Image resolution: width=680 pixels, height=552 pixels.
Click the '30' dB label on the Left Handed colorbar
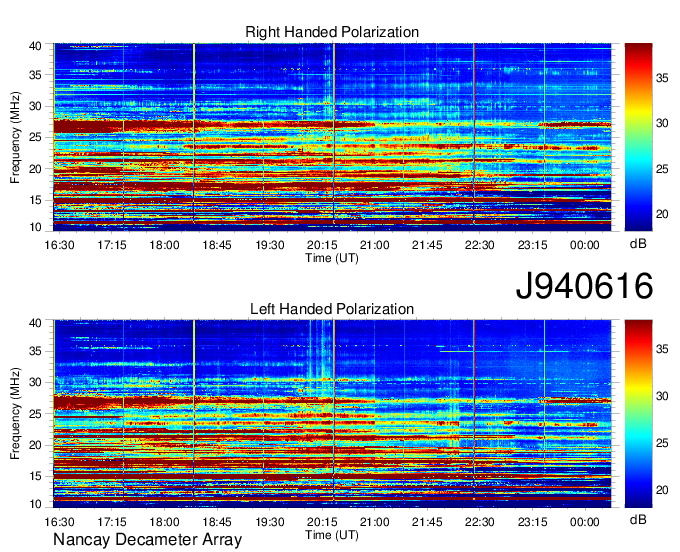click(662, 396)
